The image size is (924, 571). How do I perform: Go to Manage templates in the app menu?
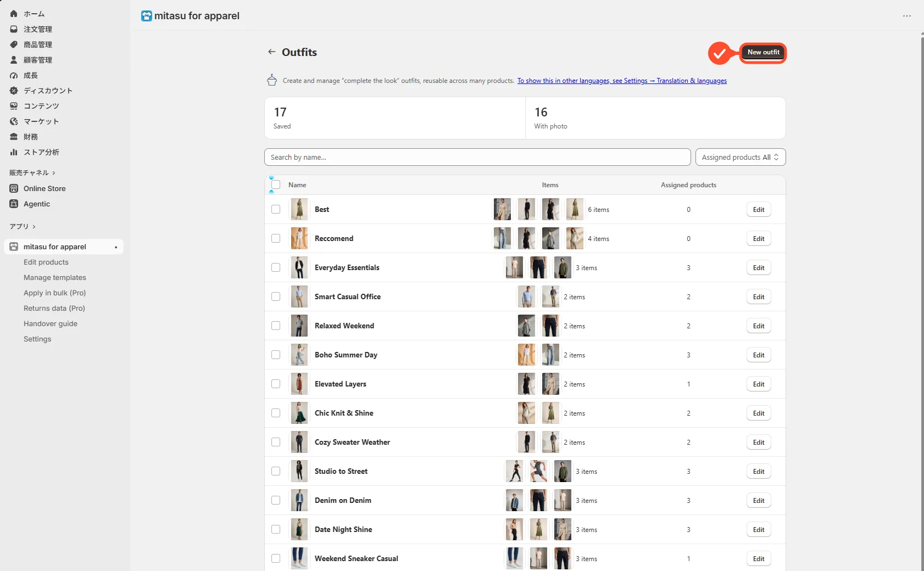coord(55,278)
